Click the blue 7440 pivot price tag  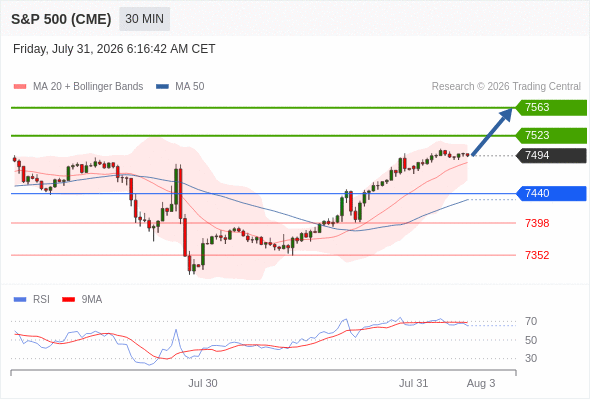coord(551,193)
